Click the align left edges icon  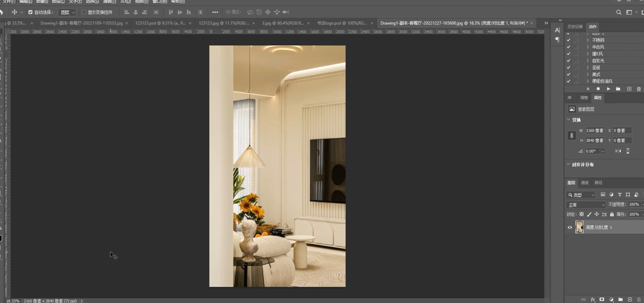127,12
